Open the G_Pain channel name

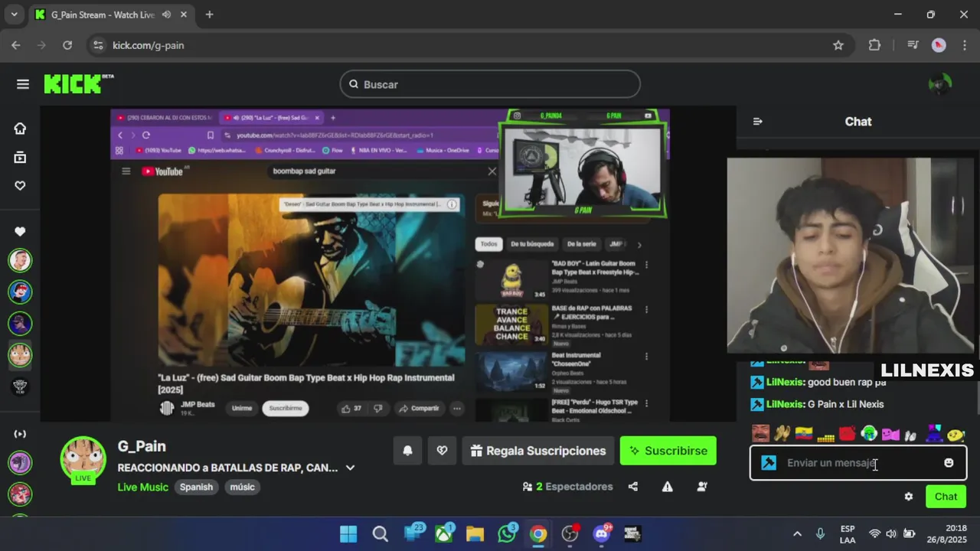click(x=142, y=446)
